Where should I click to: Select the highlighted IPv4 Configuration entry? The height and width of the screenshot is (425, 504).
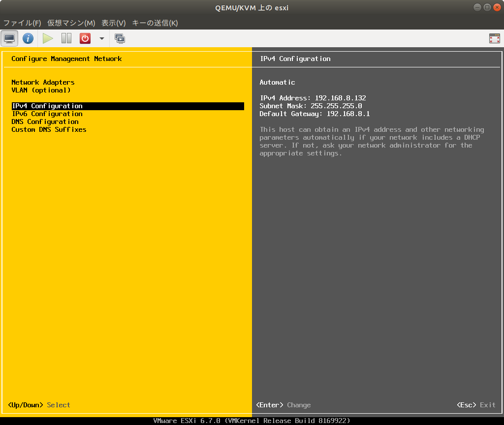click(x=127, y=106)
